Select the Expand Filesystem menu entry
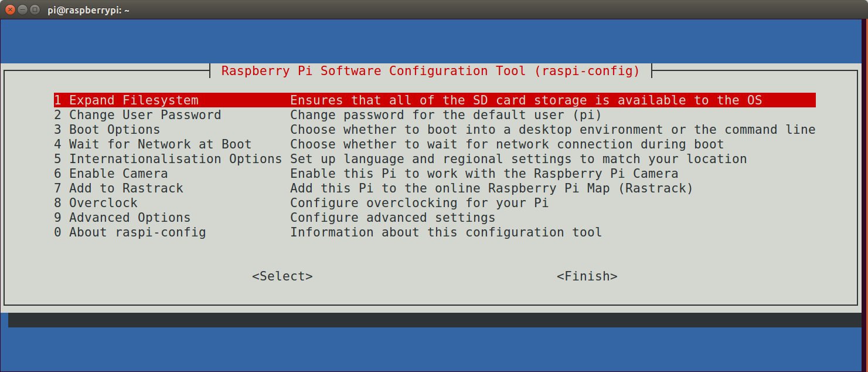Image resolution: width=868 pixels, height=372 pixels. 435,100
